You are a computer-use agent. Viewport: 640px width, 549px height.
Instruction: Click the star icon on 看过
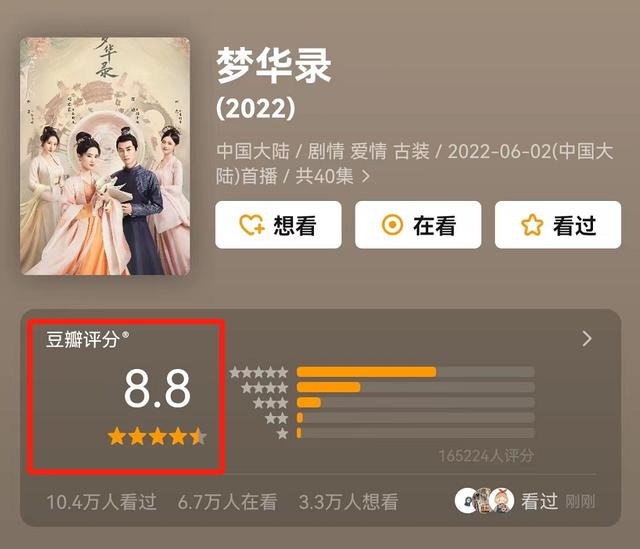[532, 225]
